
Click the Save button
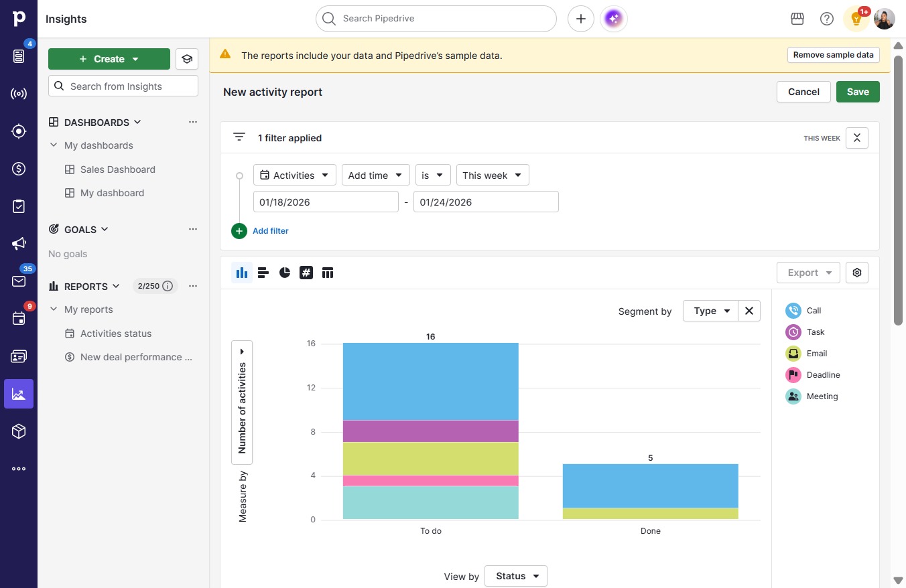pyautogui.click(x=858, y=92)
